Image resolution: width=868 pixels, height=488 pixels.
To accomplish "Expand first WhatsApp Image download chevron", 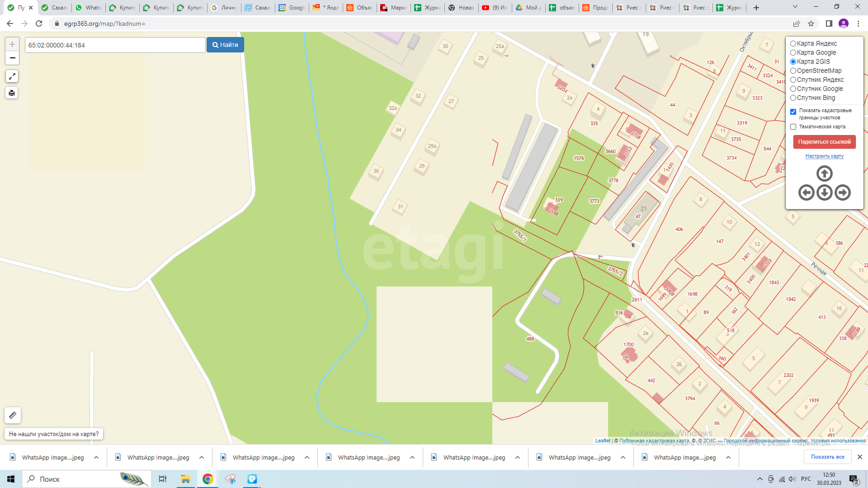I will click(x=96, y=457).
